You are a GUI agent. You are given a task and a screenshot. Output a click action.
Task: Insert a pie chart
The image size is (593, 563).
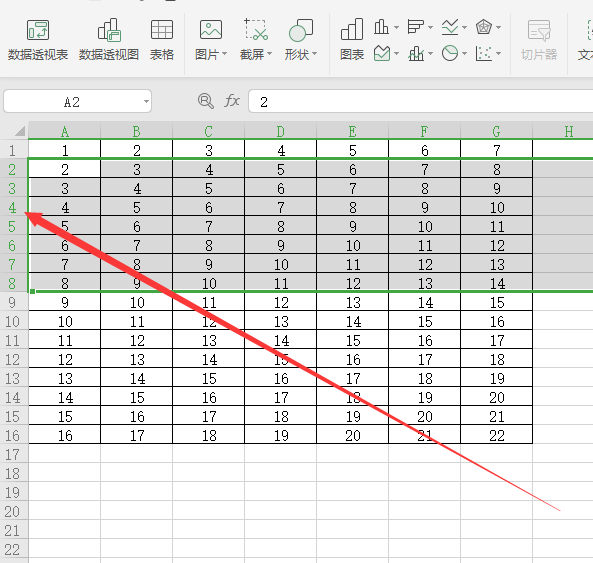pyautogui.click(x=450, y=53)
